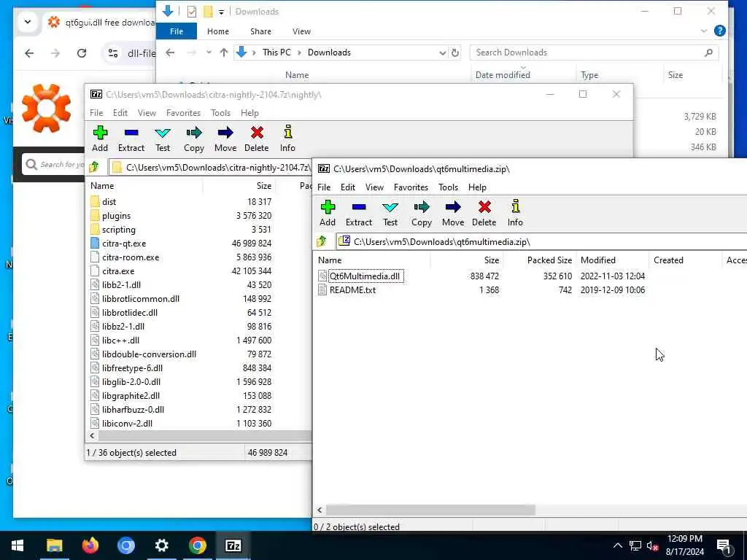This screenshot has width=747, height=560.
Task: Open Google Chrome from the taskbar
Action: point(197,545)
